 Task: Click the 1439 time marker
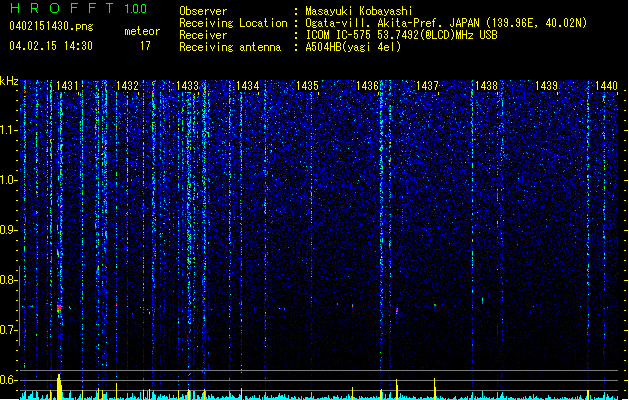[x=547, y=86]
